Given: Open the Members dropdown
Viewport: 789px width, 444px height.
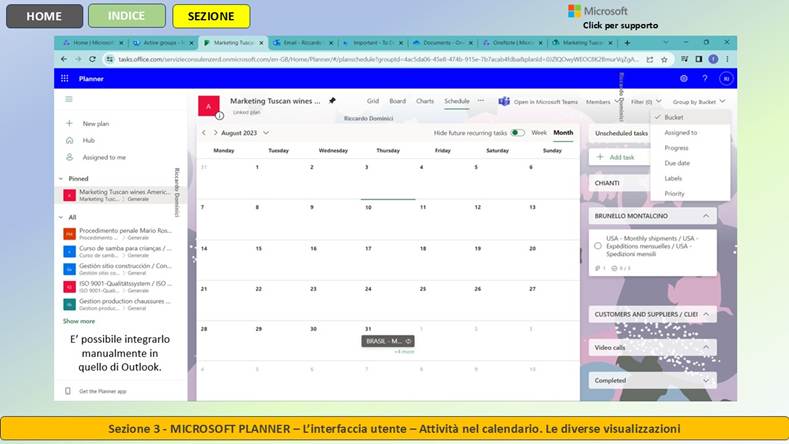Looking at the screenshot, I should tap(602, 102).
